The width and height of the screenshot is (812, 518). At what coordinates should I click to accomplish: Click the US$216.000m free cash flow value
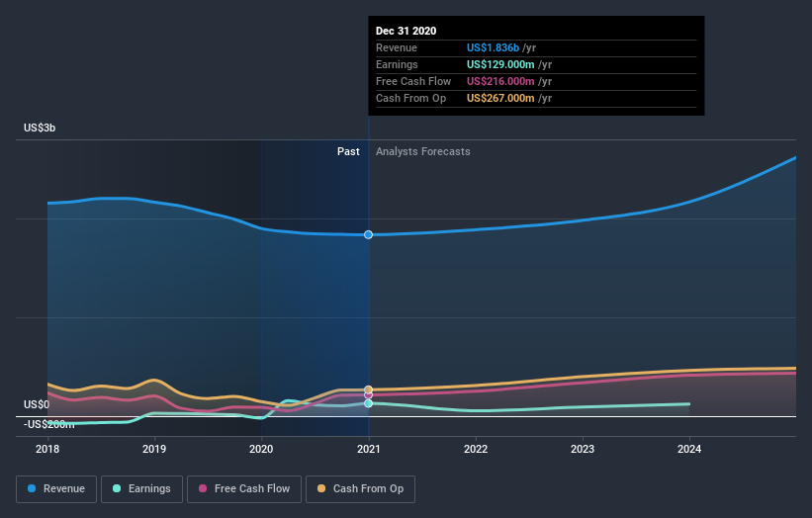(x=500, y=81)
